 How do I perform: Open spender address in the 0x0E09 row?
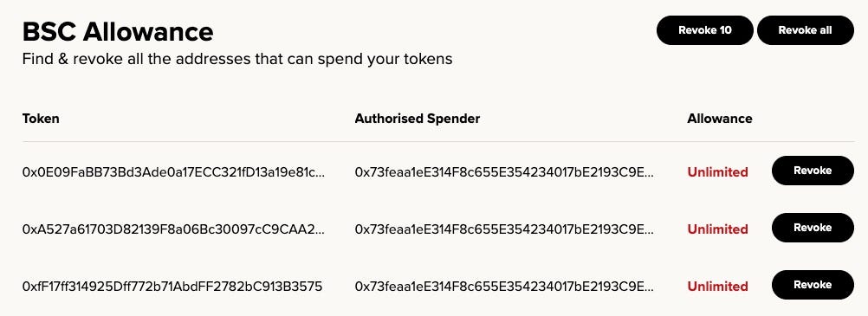pyautogui.click(x=504, y=172)
